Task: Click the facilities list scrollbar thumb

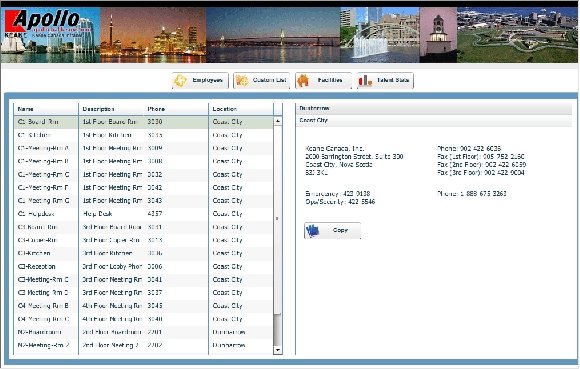Action: (278, 220)
